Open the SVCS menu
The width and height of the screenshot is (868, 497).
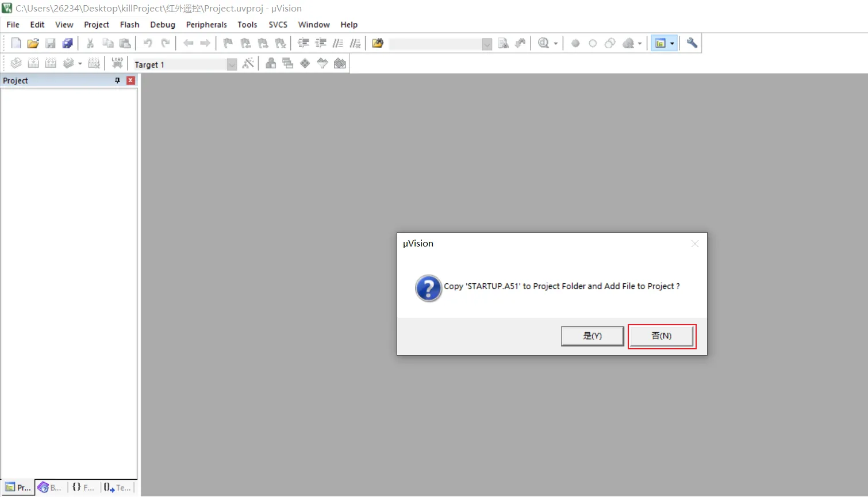coord(278,25)
